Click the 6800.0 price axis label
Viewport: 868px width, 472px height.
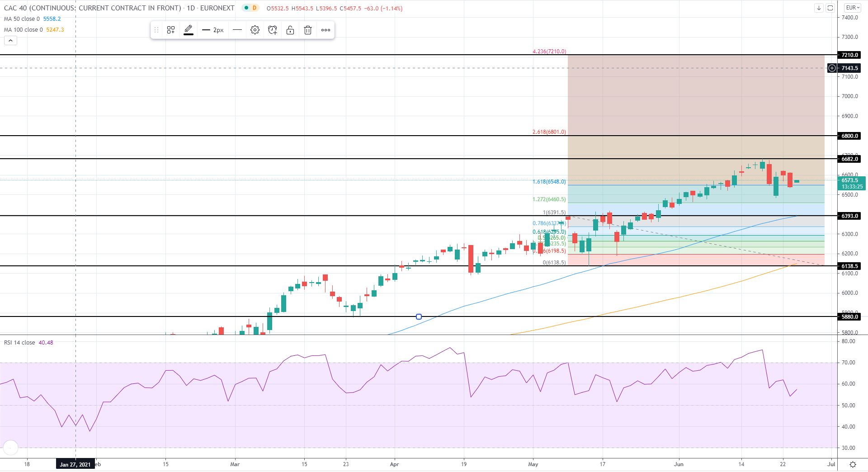849,136
